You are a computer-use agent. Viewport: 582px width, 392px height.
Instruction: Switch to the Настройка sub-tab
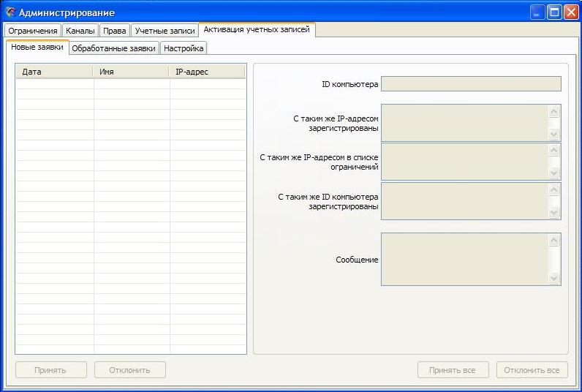[184, 48]
